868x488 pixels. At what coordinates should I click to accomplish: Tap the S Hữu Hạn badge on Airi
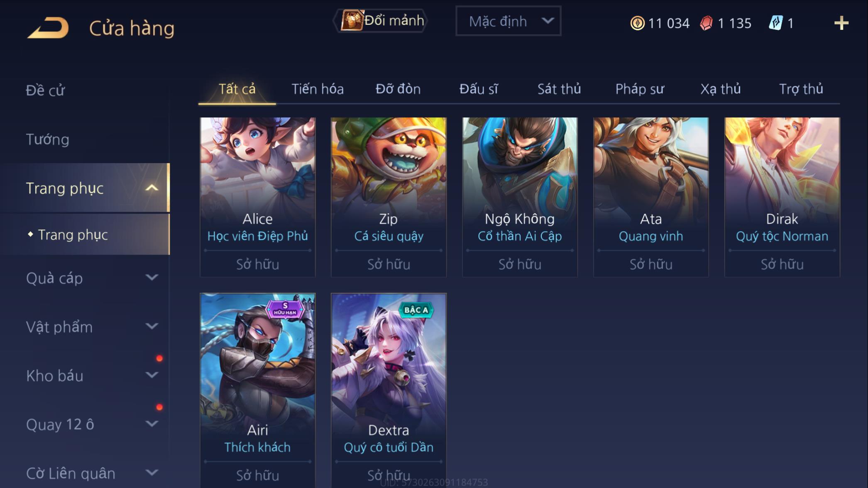pyautogui.click(x=285, y=309)
